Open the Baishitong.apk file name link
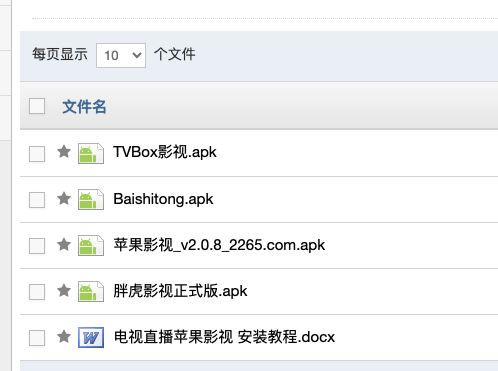The width and height of the screenshot is (498, 371). pyautogui.click(x=163, y=199)
